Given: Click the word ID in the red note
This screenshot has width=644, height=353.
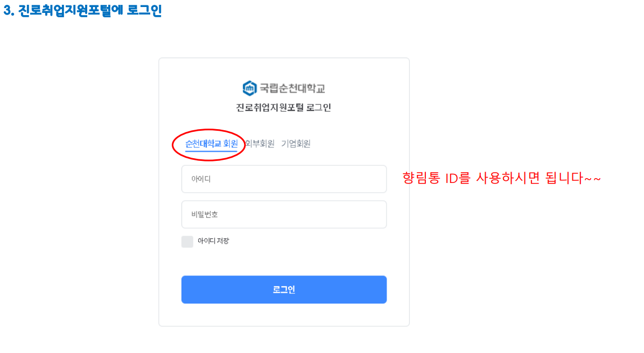Looking at the screenshot, I should pos(451,179).
